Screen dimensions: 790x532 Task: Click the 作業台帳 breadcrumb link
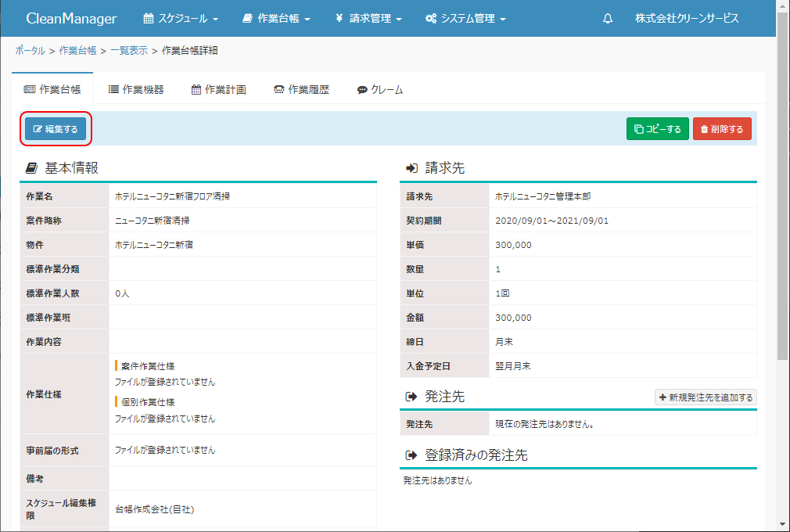pos(77,51)
